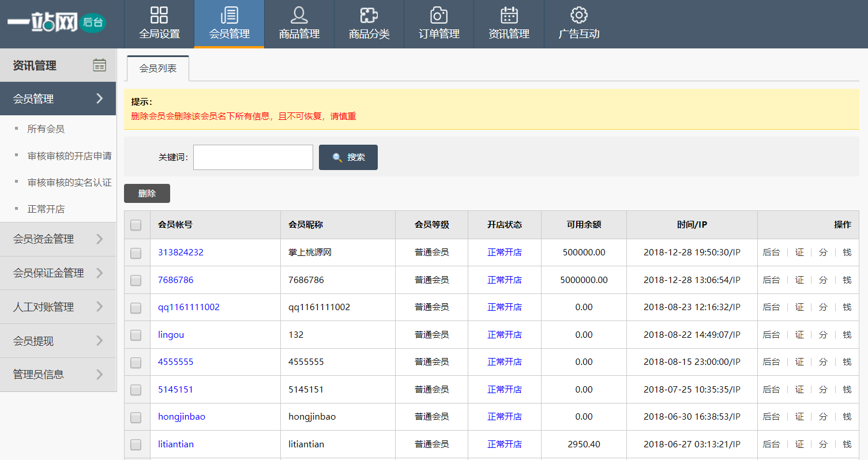Screen dimensions: 868x460
Task: Open 全局设置 global settings icon
Action: [159, 15]
